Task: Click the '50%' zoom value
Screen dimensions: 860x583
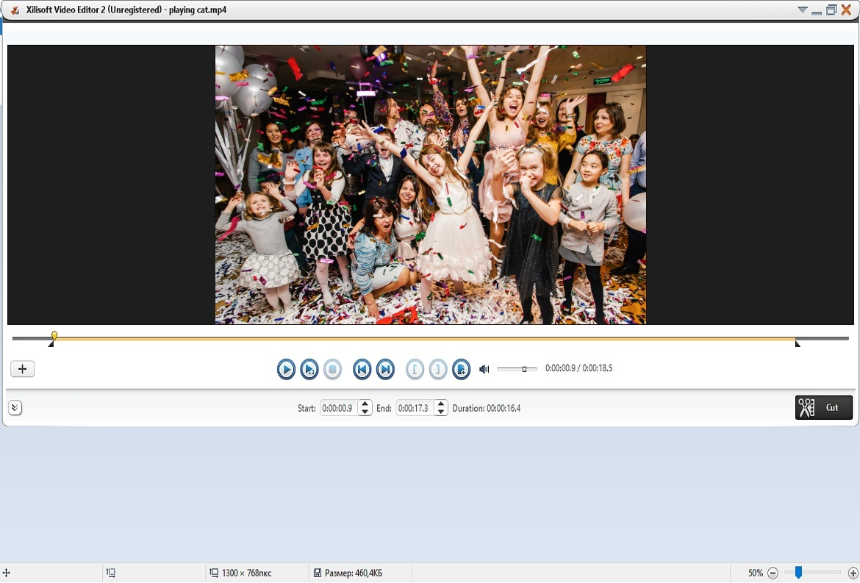Action: pos(755,573)
